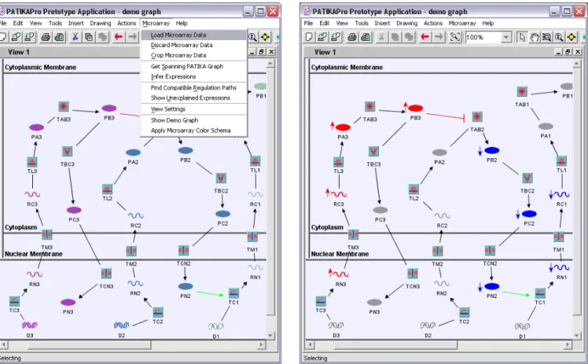The image size is (588, 364).
Task: Open Tools menu in right window
Action: (362, 24)
